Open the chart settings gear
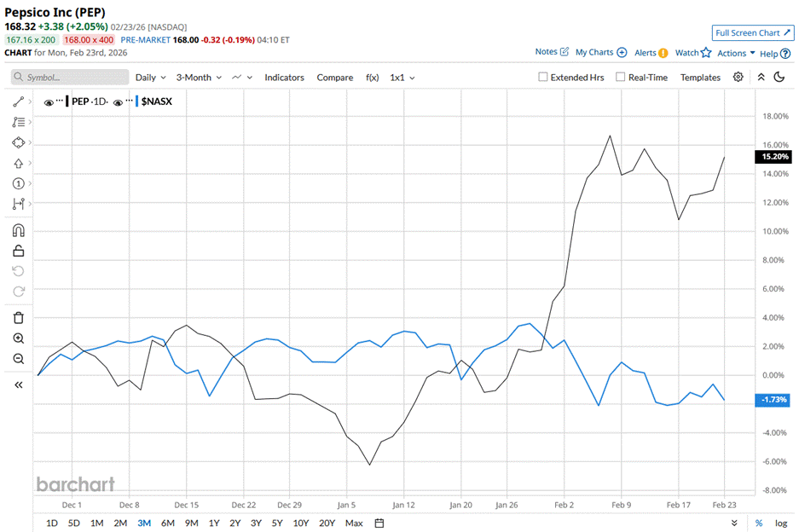Viewport: 799px width, 532px height. pos(738,77)
